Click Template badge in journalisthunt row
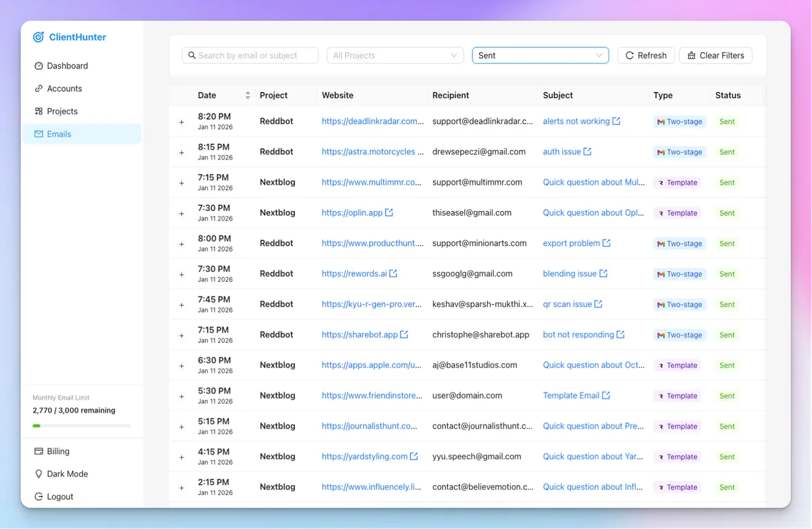Viewport: 812px width, 529px height. tap(677, 426)
